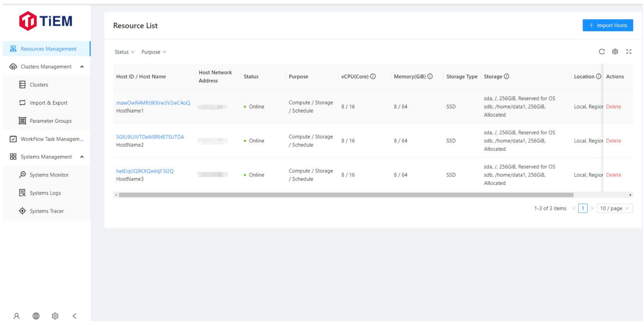Click Online status of HostName3
644x327 pixels.
tap(254, 175)
